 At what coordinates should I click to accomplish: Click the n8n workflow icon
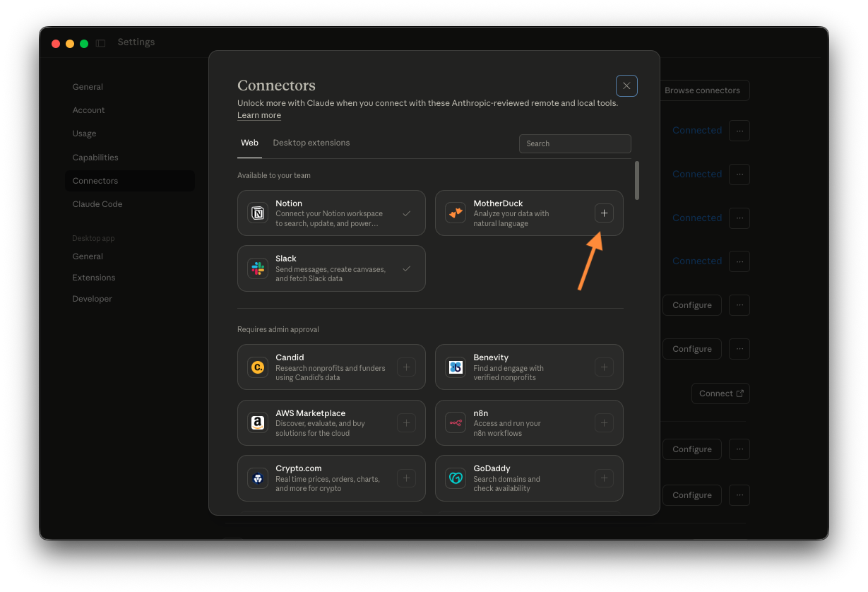point(455,422)
